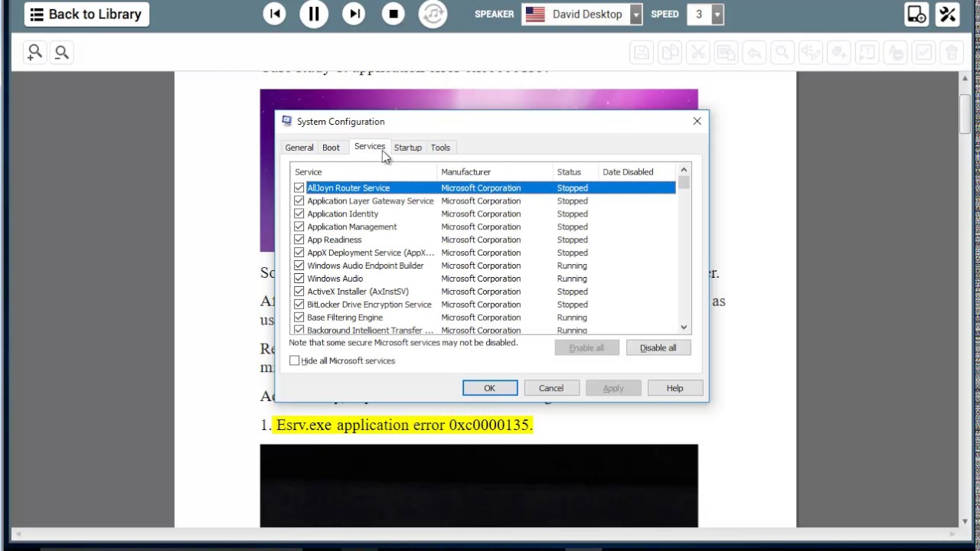Toggle Windows Audio Endpoint Builder checkbox

tap(299, 266)
